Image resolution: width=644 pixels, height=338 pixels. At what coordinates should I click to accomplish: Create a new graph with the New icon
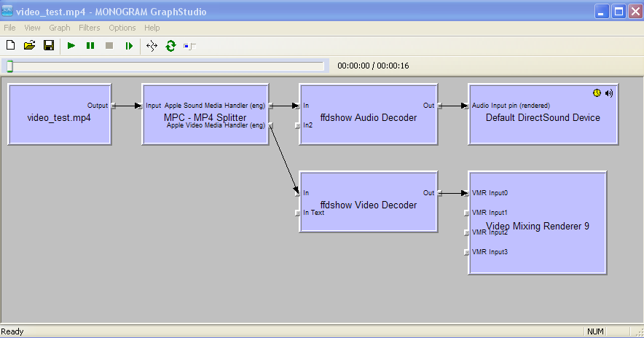(x=11, y=46)
